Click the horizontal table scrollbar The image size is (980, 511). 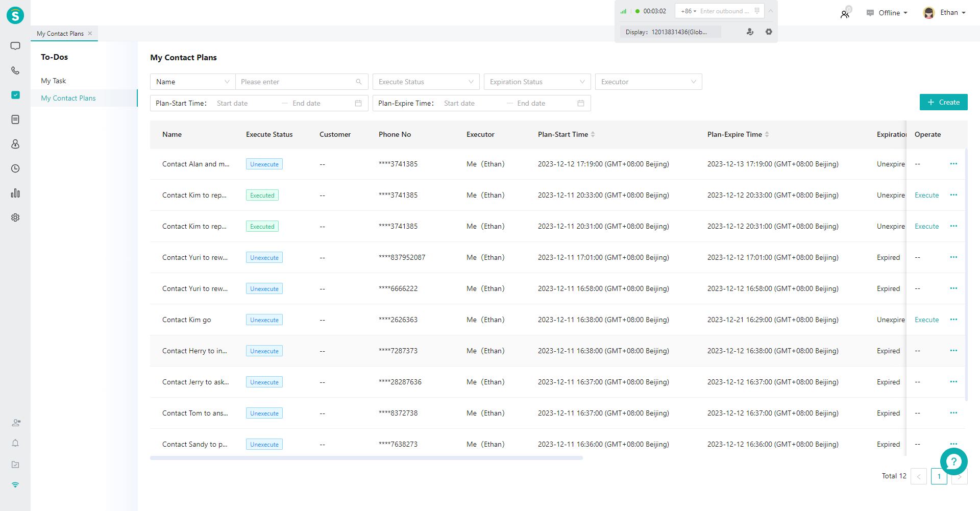(x=366, y=458)
